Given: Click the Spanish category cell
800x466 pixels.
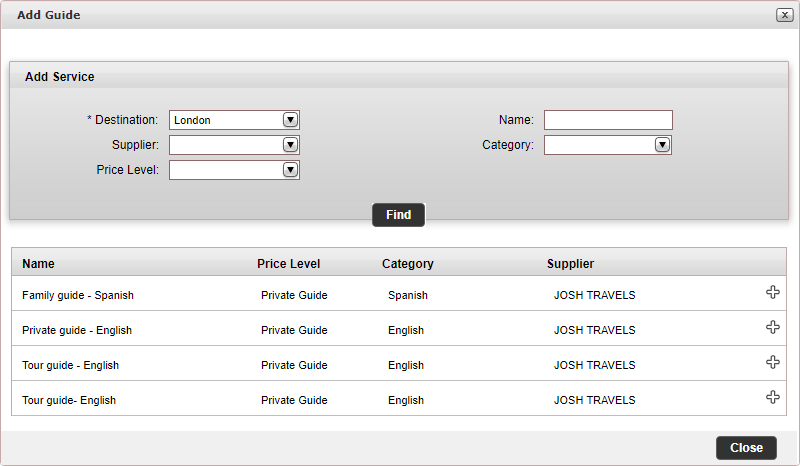Looking at the screenshot, I should [408, 296].
